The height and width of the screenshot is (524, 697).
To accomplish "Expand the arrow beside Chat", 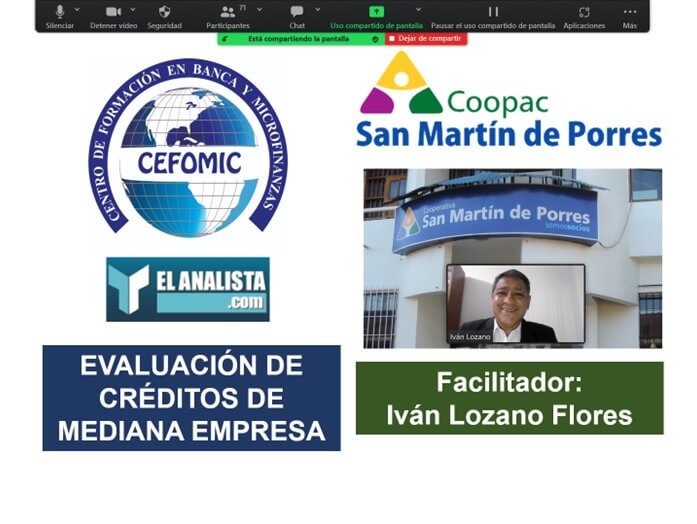I will coord(318,10).
